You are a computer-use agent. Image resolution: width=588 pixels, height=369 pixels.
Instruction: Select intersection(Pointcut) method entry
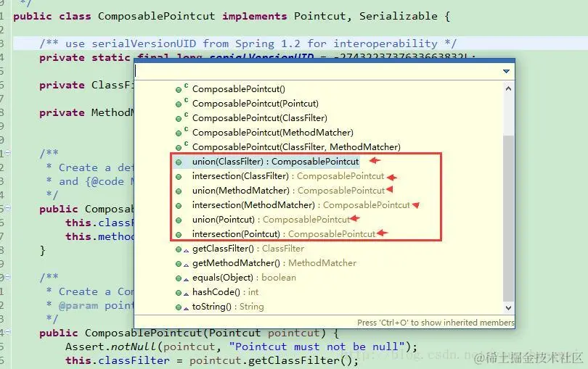click(x=284, y=234)
